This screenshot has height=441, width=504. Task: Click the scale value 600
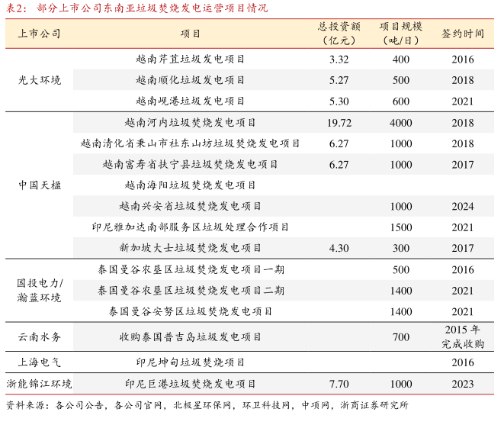[x=401, y=101]
